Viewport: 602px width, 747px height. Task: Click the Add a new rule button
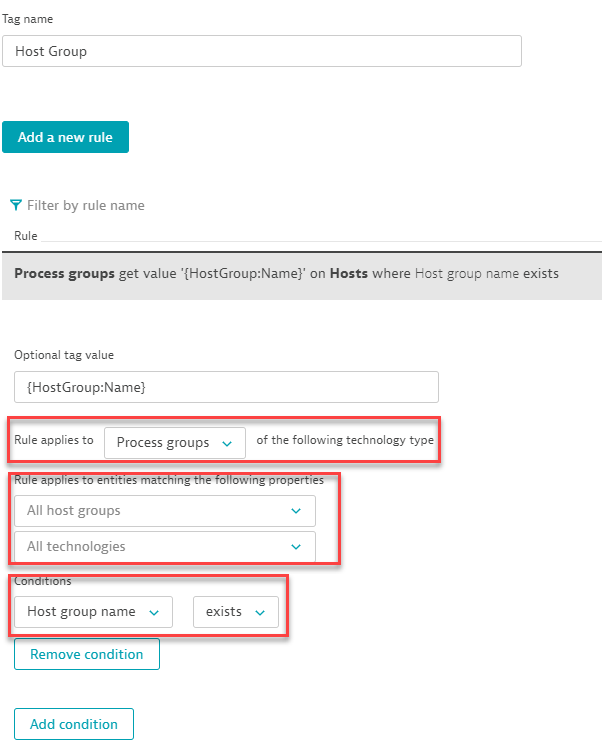coord(65,137)
